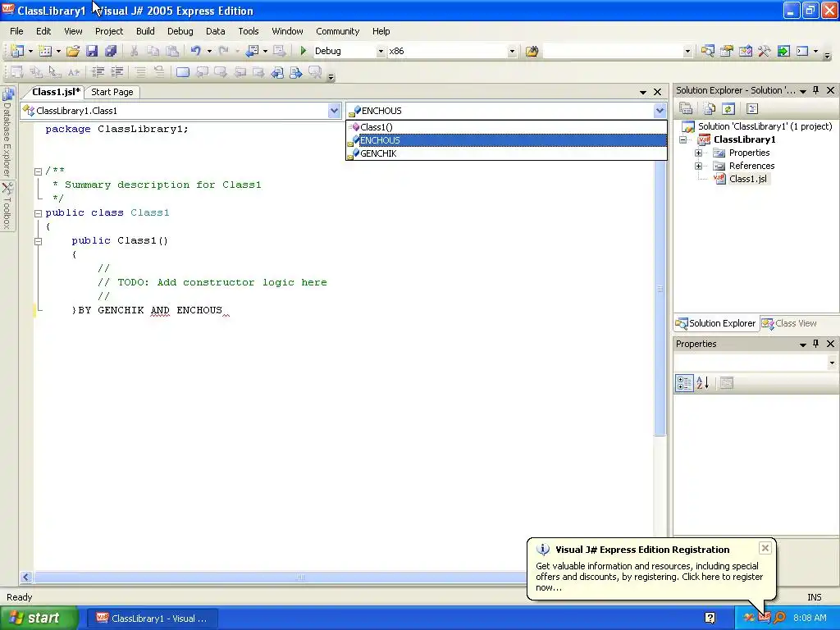Image resolution: width=840 pixels, height=630 pixels.
Task: Open Object Browser from the toolbar icon
Action: pyautogui.click(x=745, y=51)
